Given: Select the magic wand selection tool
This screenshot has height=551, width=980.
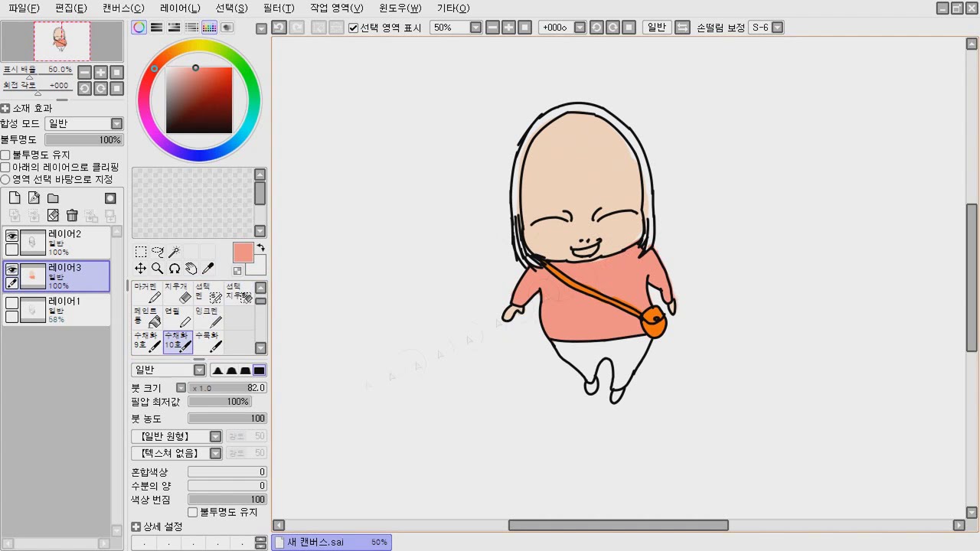Looking at the screenshot, I should click(x=175, y=252).
